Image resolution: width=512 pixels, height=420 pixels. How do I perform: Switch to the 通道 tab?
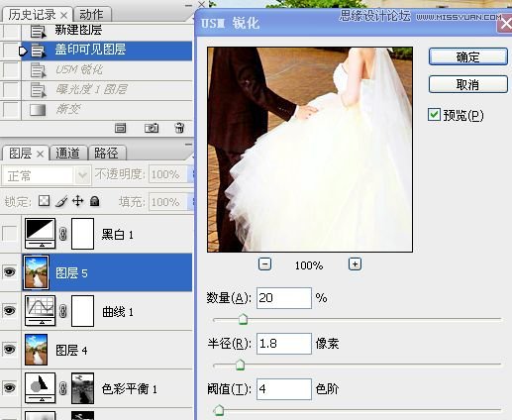click(68, 154)
